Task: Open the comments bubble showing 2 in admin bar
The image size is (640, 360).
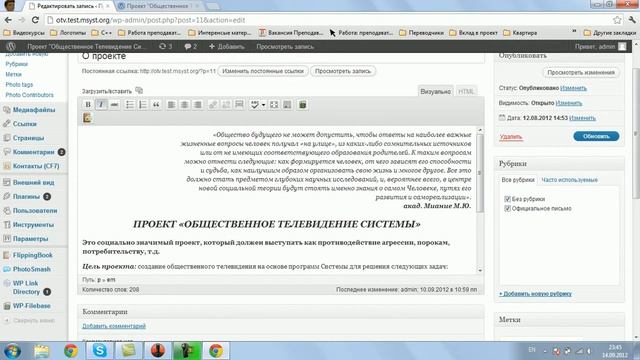Action: pyautogui.click(x=191, y=47)
